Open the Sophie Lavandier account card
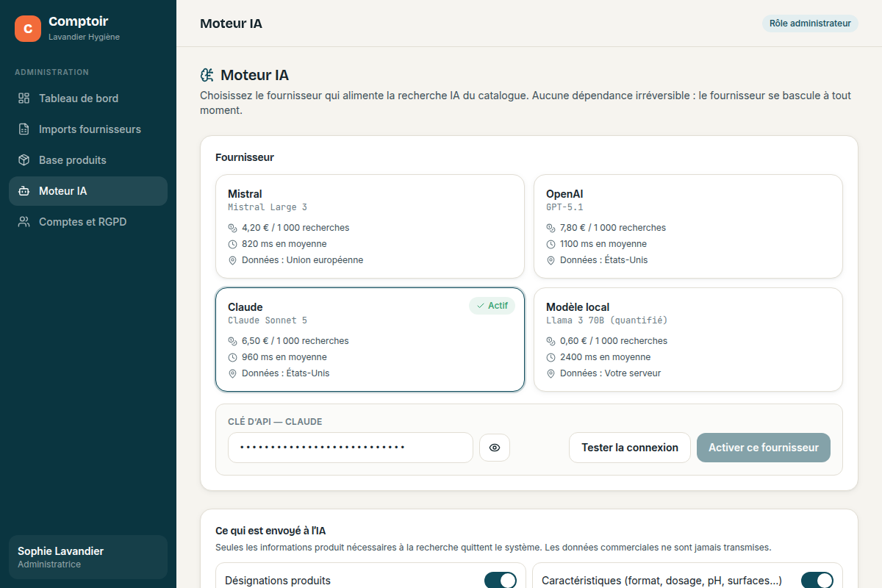Image resolution: width=882 pixels, height=588 pixels. pyautogui.click(x=88, y=557)
